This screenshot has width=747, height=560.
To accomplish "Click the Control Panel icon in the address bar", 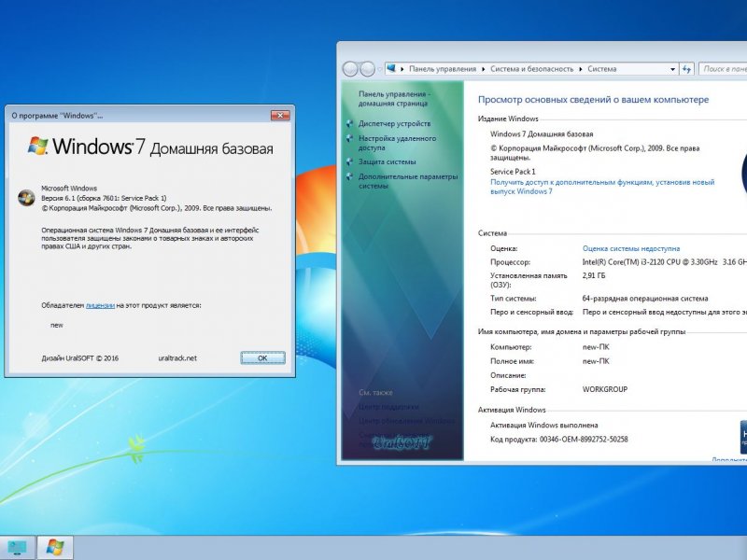I will [391, 68].
